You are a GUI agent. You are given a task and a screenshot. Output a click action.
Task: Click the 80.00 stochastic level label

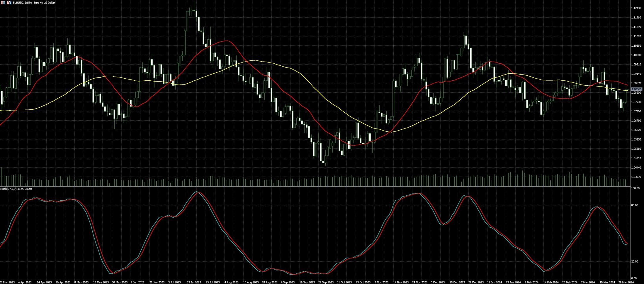tap(634, 205)
